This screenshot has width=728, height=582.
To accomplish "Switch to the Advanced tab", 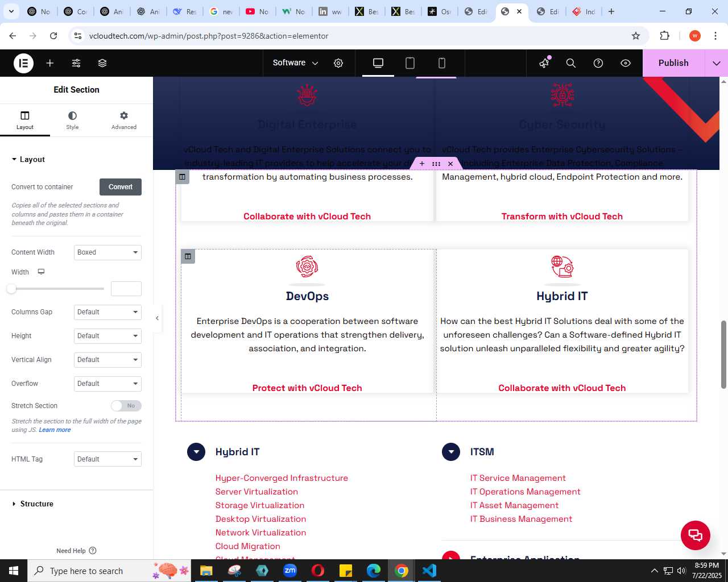I will [124, 120].
